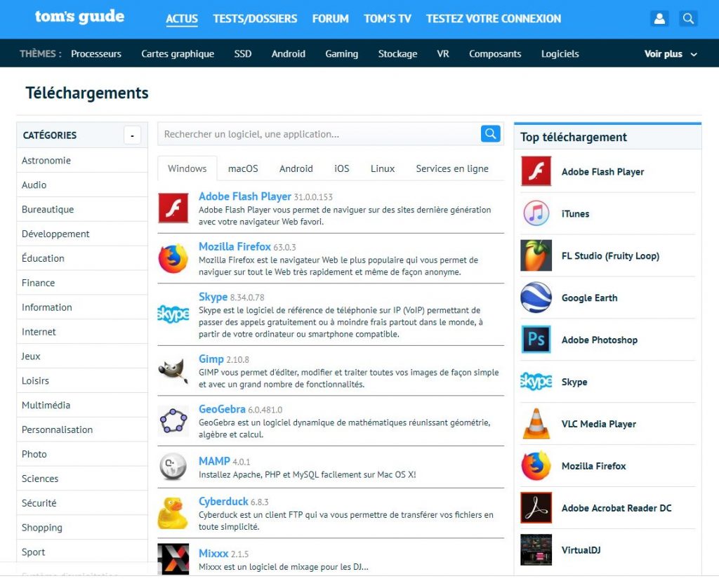Select the Astronomie category
This screenshot has width=719, height=588.
coord(82,161)
